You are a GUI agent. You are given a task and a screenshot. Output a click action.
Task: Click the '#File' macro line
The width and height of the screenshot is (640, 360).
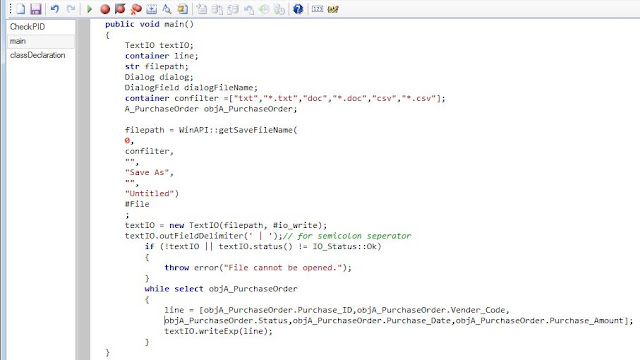[x=137, y=204]
